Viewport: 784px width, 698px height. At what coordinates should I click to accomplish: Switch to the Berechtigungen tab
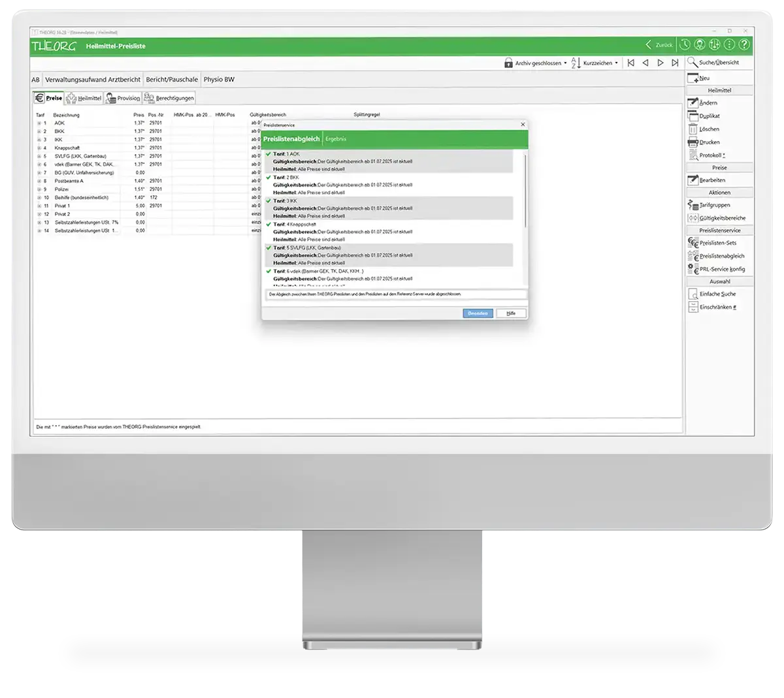coord(169,98)
